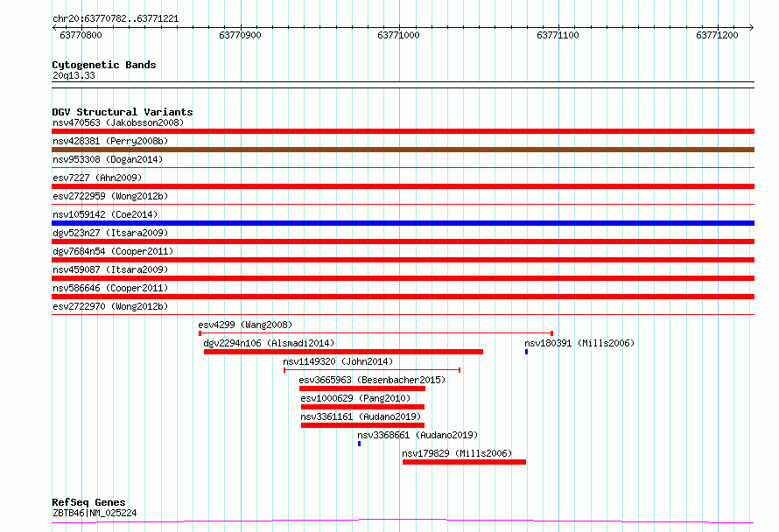Click esv3665963 (Besenbacher2015) label
This screenshot has width=779, height=532.
372,380
